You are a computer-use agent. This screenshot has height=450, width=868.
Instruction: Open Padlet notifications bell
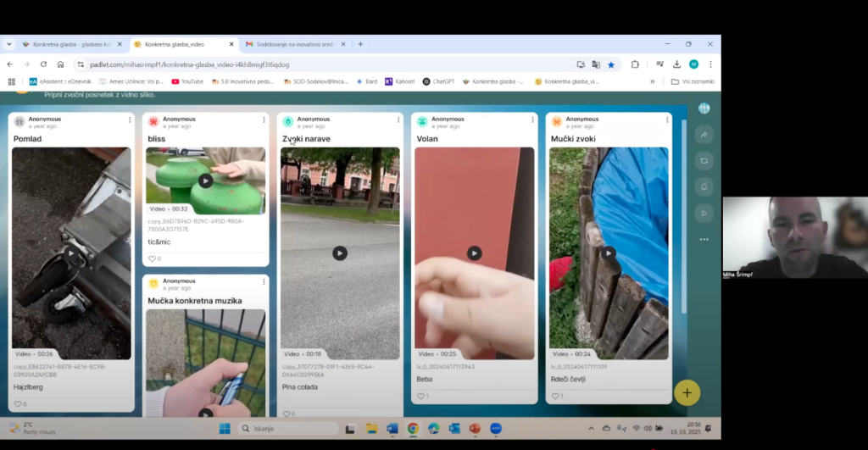coord(704,187)
